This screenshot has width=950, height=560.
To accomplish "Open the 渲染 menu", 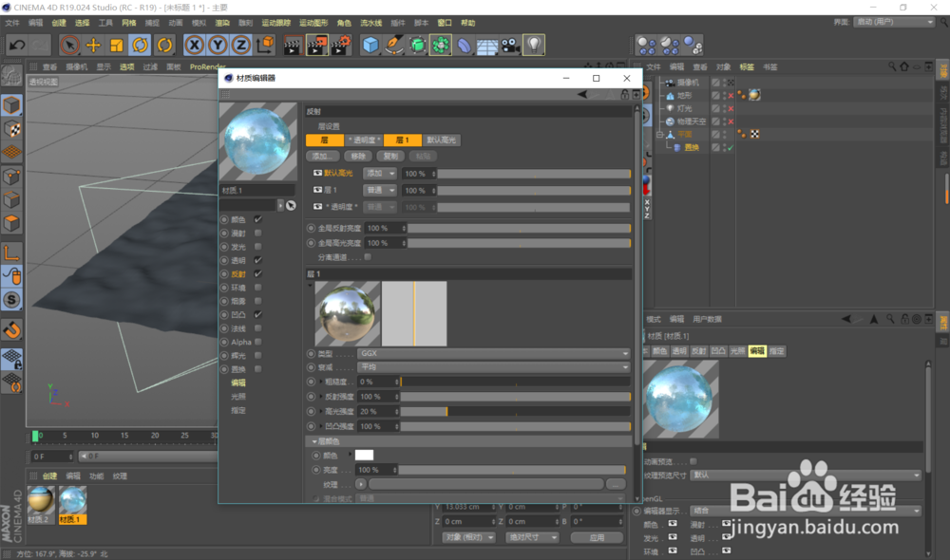I will pos(222,23).
